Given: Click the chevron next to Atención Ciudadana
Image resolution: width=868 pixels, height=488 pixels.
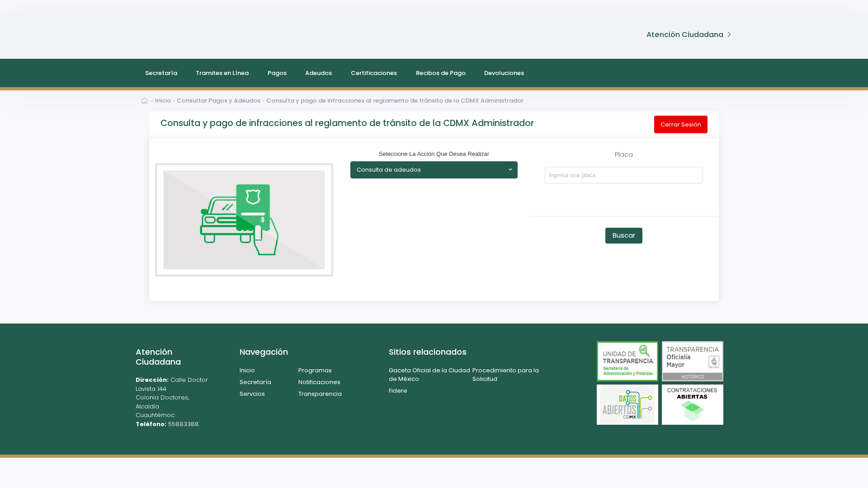Looking at the screenshot, I should tap(729, 35).
